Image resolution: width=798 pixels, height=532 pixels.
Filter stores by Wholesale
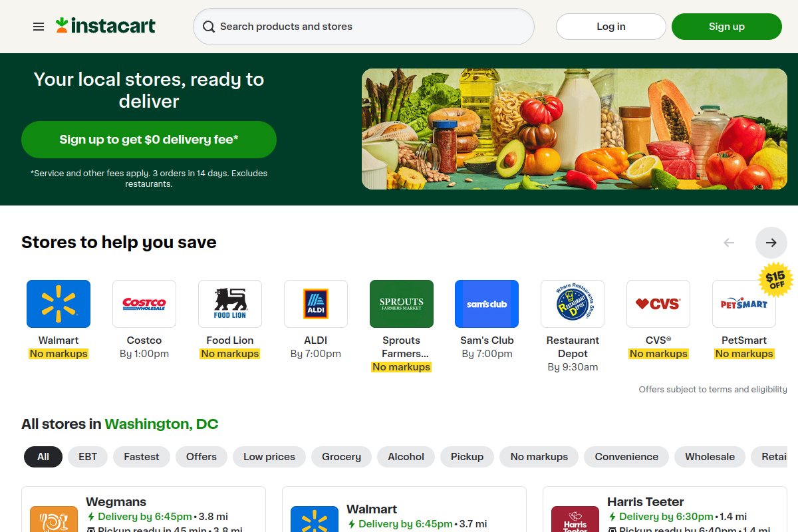click(710, 457)
